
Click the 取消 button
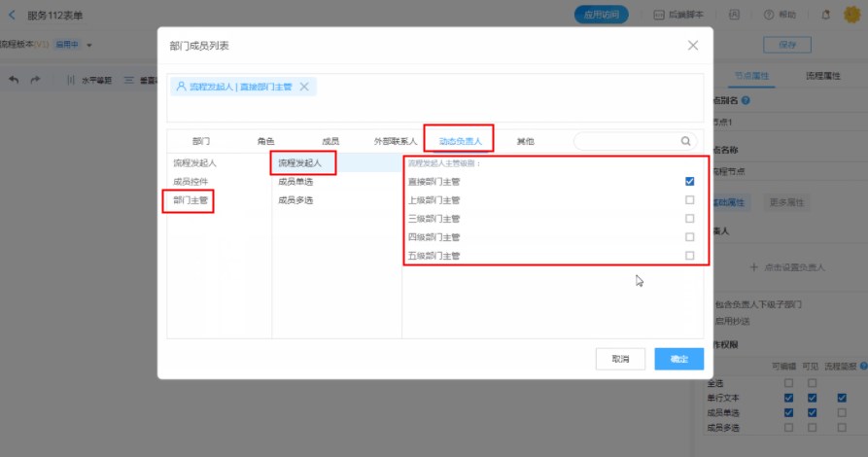point(620,359)
